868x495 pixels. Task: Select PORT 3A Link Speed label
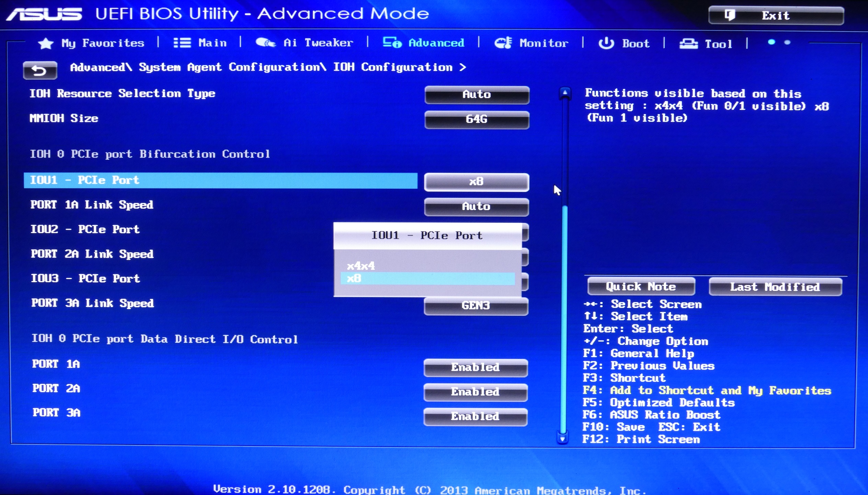coord(92,303)
